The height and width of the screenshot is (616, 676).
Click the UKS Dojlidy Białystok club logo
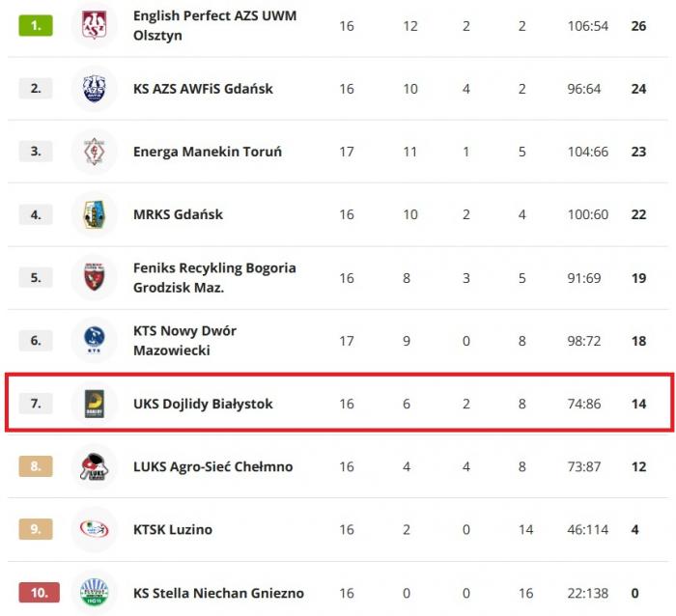tap(94, 404)
